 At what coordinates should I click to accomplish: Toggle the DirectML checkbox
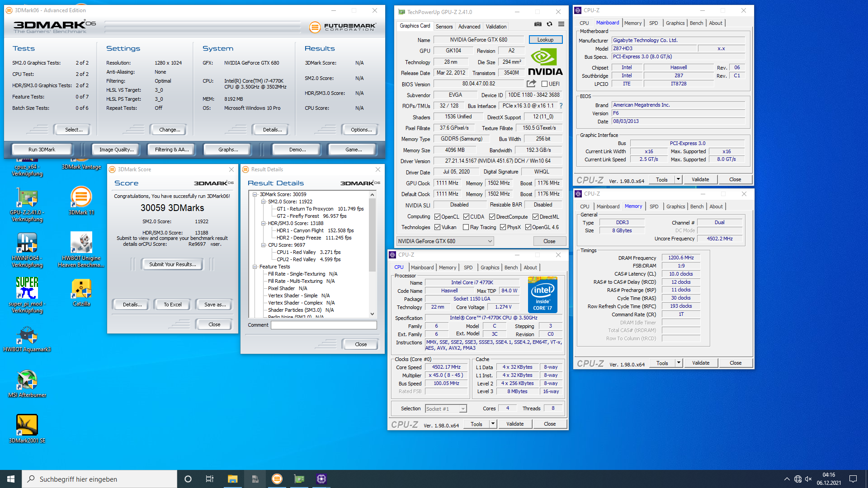coord(535,217)
